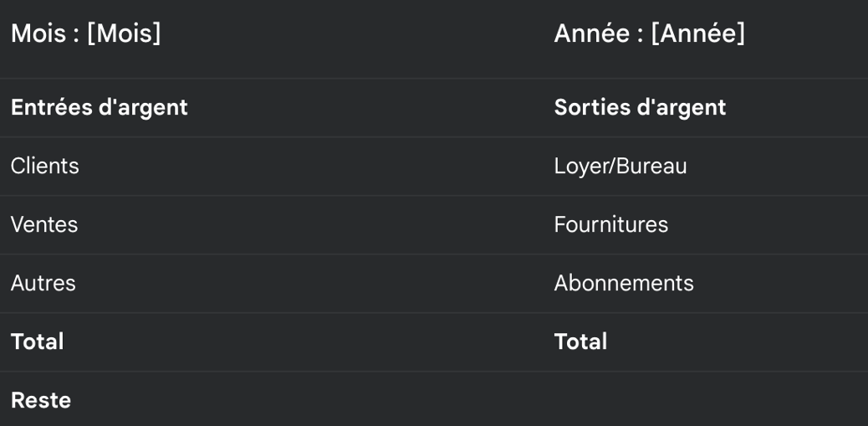The height and width of the screenshot is (426, 868).
Task: Select the bold Reste cell
Action: coord(40,400)
